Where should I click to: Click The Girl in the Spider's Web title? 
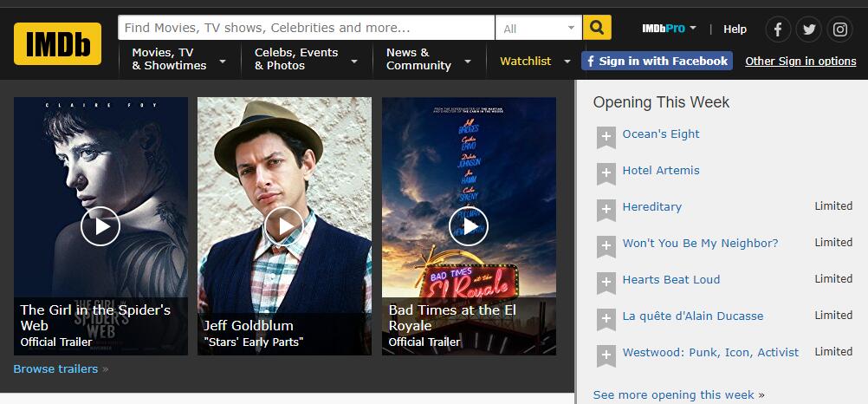pos(95,317)
